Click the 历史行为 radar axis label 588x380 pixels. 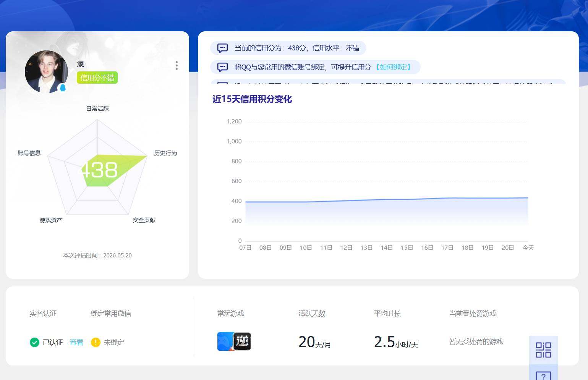pos(165,153)
